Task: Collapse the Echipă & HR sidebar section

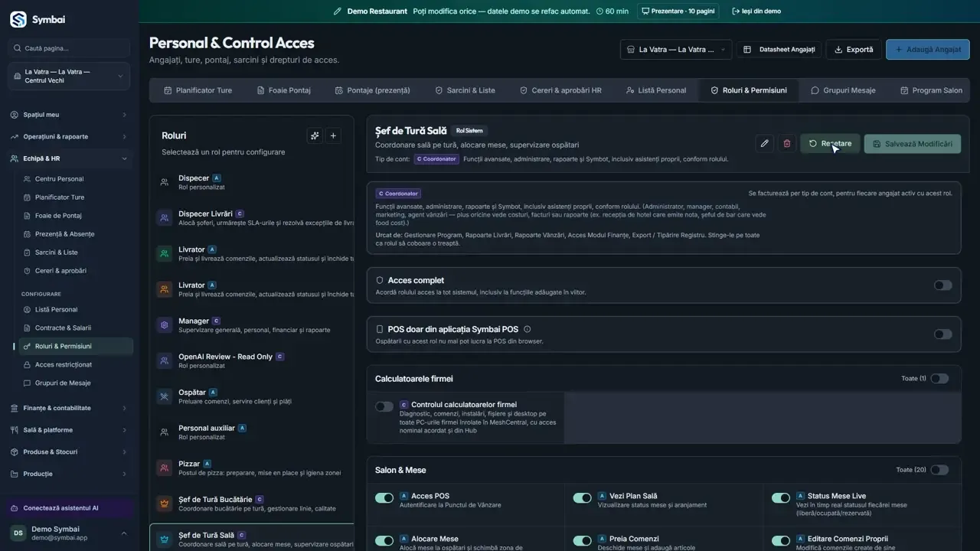Action: click(x=70, y=158)
